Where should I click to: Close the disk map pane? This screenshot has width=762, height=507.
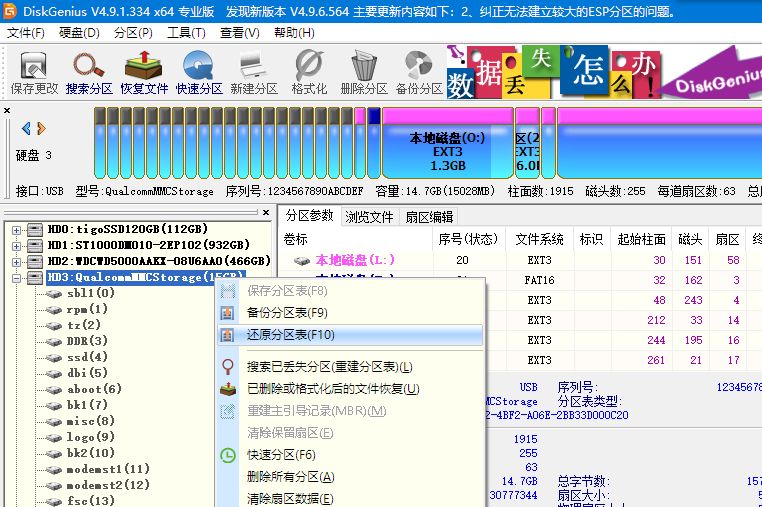(x=7, y=111)
